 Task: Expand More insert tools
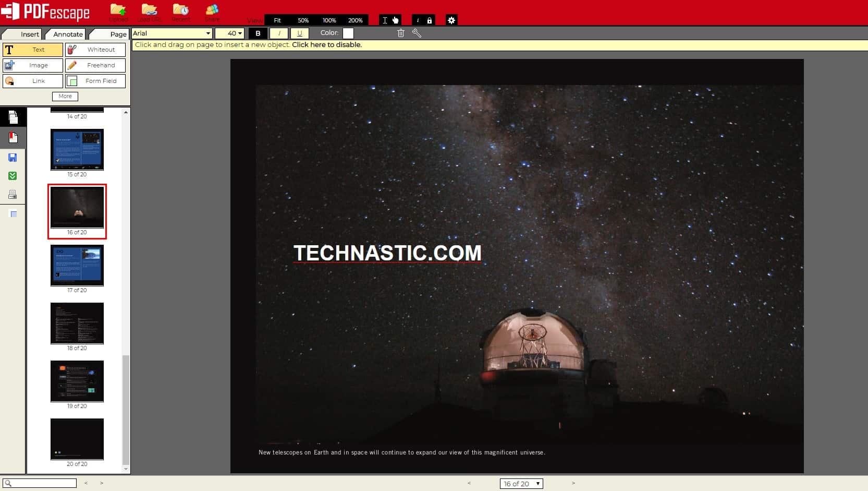(x=65, y=96)
